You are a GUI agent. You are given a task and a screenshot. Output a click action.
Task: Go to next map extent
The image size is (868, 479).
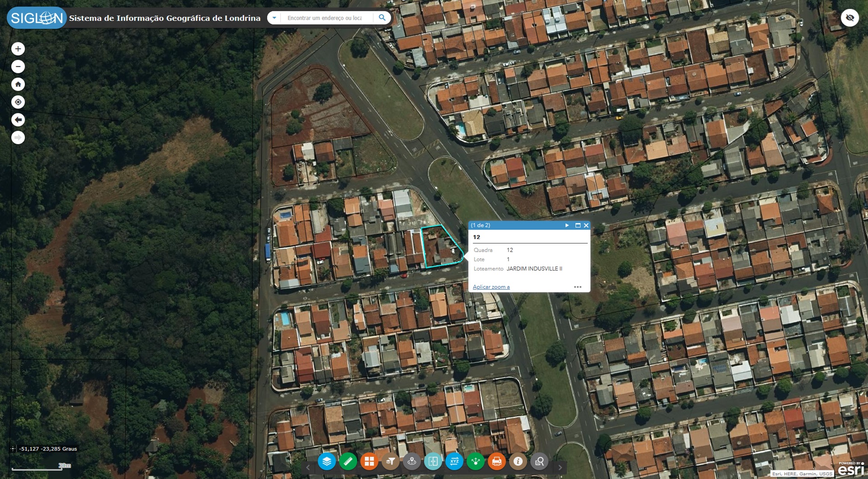click(18, 137)
